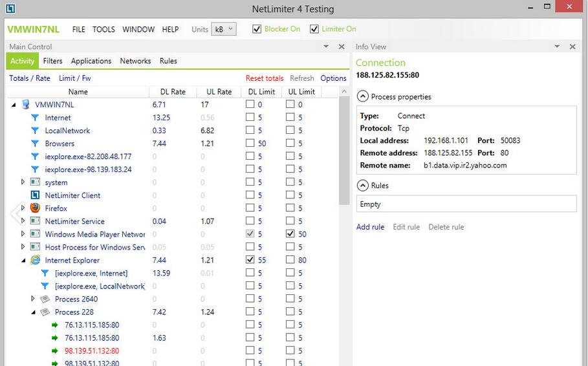Open the HELP menu
The width and height of the screenshot is (588, 366).
point(170,29)
